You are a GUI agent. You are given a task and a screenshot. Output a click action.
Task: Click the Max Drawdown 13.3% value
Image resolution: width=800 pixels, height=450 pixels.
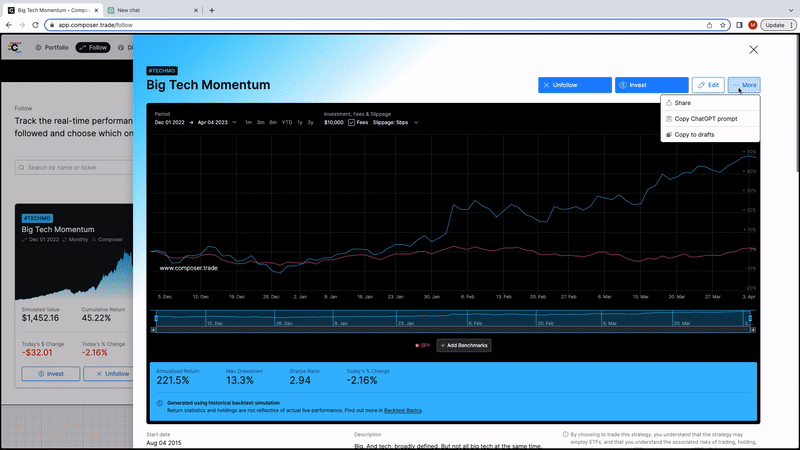[x=240, y=381]
